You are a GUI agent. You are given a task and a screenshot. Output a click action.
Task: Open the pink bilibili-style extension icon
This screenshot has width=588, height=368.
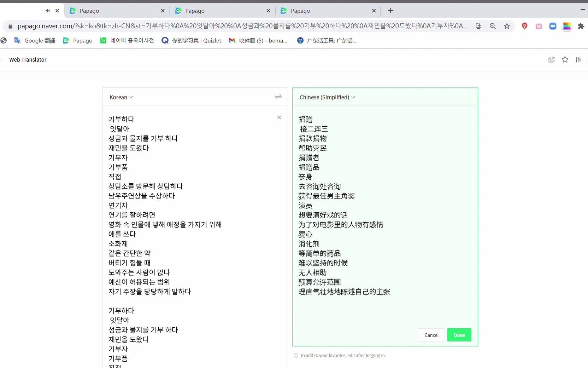[539, 26]
